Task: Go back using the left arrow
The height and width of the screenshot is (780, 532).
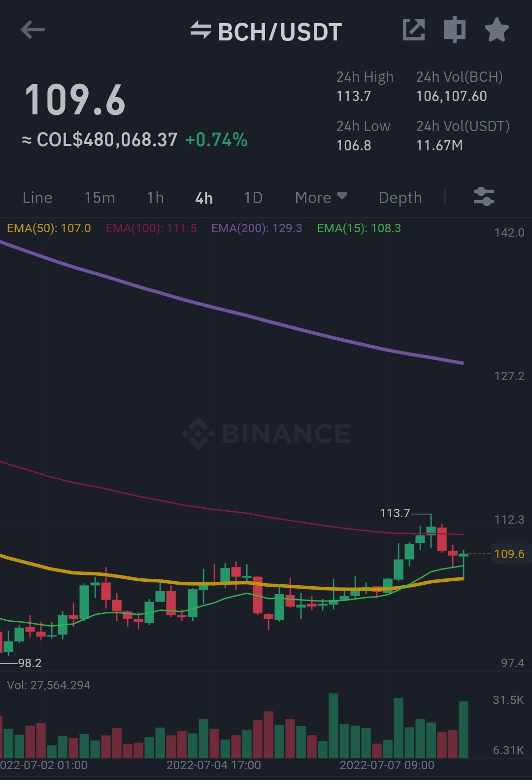Action: 33,30
